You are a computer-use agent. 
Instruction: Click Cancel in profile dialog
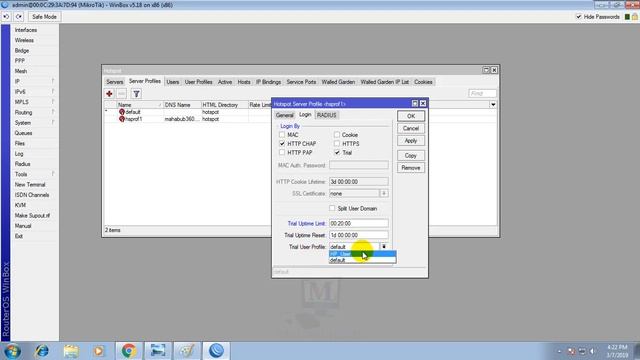coord(411,128)
